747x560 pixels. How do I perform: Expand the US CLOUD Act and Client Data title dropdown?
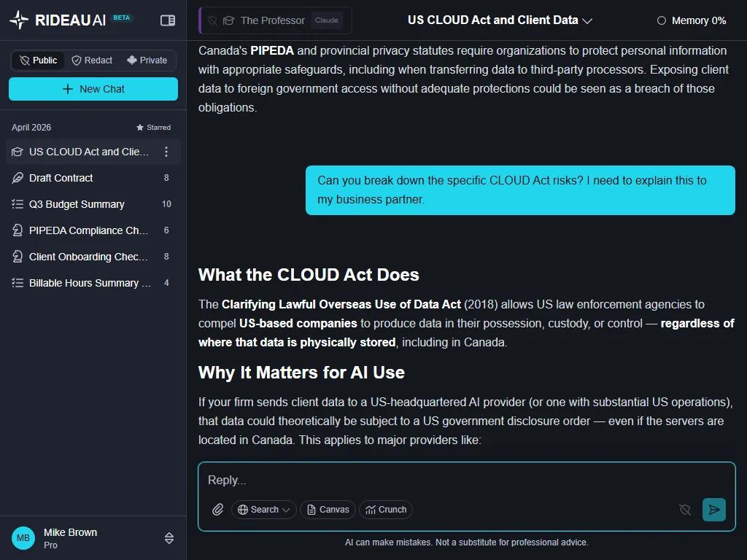(x=500, y=20)
